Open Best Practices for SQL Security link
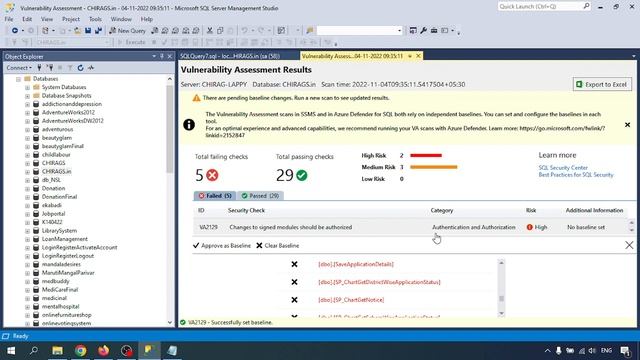 click(x=576, y=175)
